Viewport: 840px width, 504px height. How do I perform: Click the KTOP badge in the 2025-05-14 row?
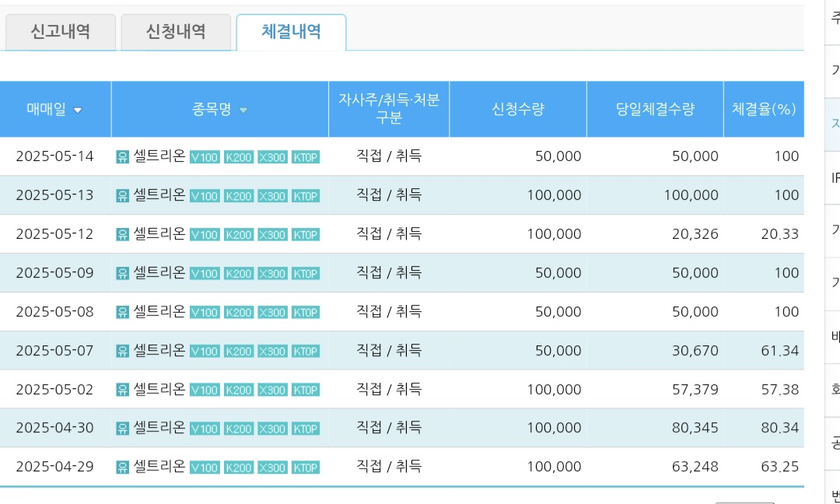click(306, 157)
